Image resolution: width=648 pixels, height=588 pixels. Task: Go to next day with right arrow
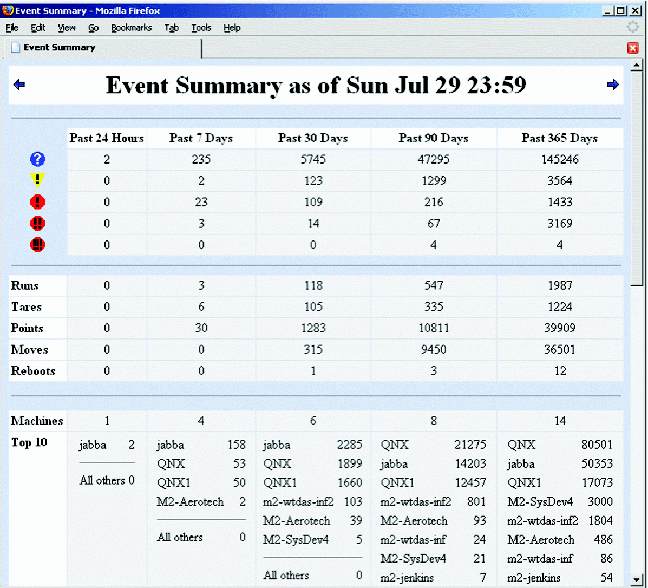(x=612, y=85)
